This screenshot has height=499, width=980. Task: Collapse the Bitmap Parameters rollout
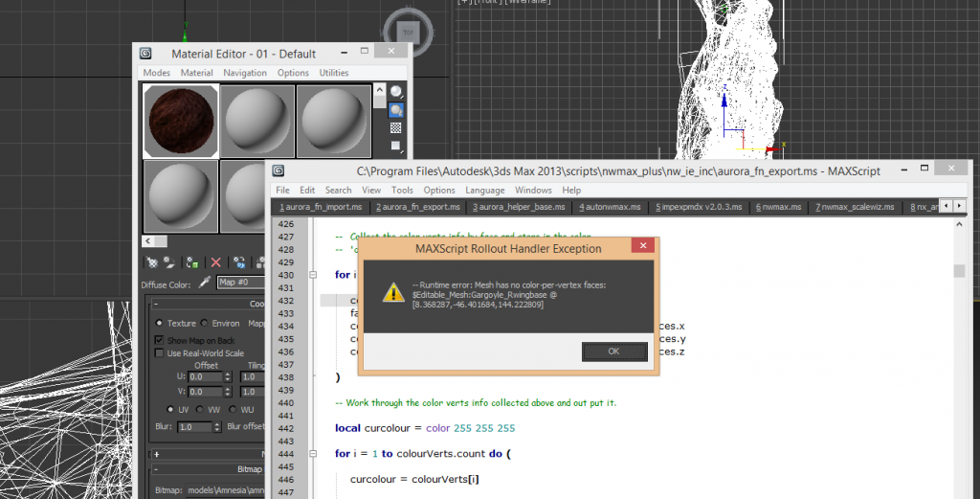[x=156, y=469]
